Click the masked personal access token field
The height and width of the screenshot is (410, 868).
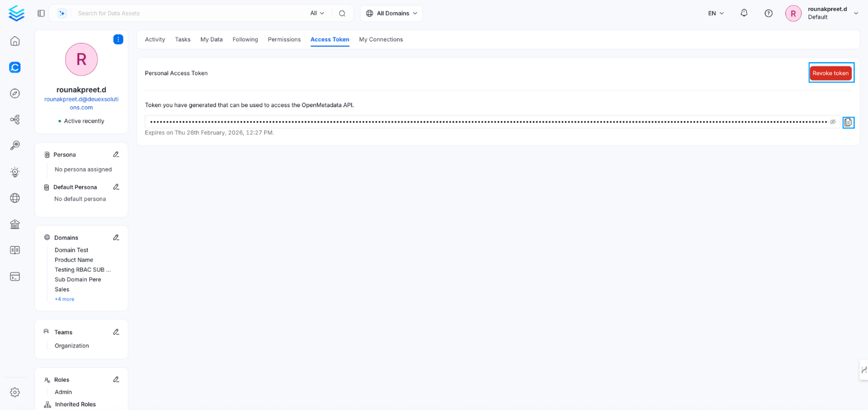(x=492, y=122)
